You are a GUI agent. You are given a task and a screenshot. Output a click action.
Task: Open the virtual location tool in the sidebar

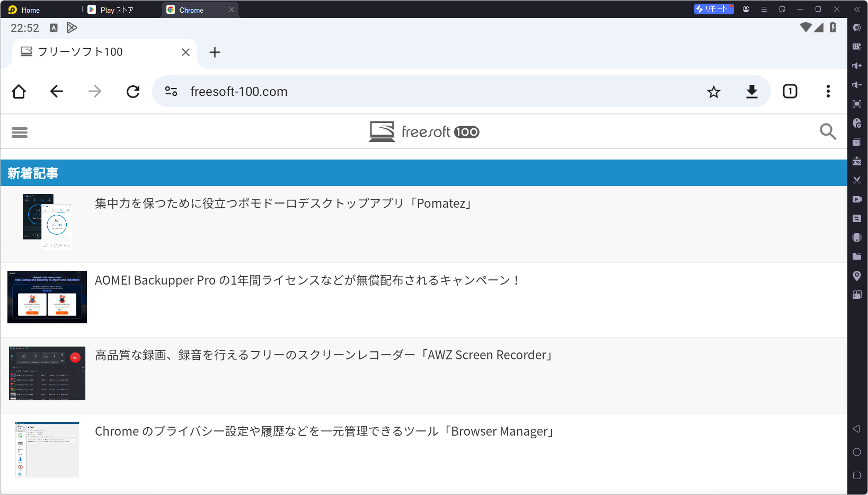(857, 275)
